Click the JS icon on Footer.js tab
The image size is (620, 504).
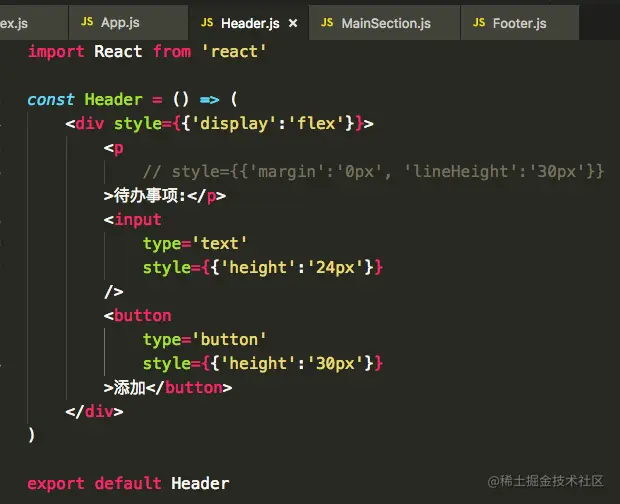[479, 23]
